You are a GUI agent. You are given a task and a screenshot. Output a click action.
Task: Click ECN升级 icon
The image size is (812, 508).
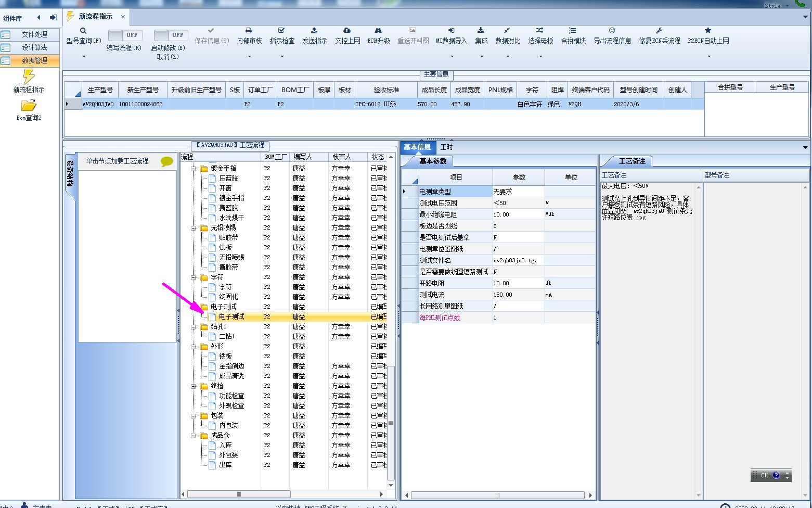point(378,31)
